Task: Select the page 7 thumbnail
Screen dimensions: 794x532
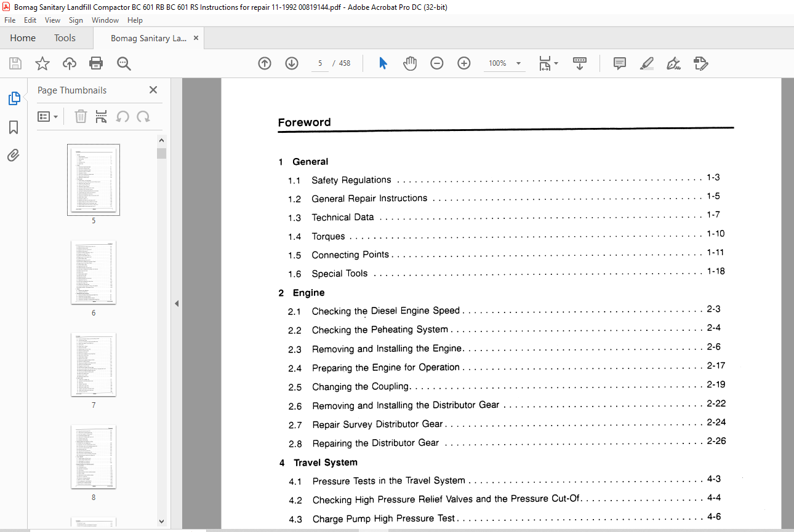Action: (94, 365)
